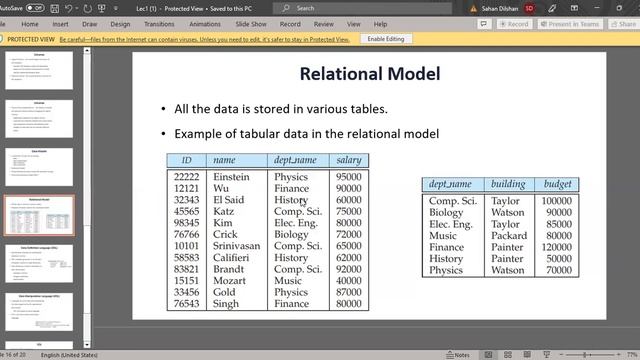Switch to Reading View icon
This screenshot has height=360, width=640.
[x=527, y=355]
